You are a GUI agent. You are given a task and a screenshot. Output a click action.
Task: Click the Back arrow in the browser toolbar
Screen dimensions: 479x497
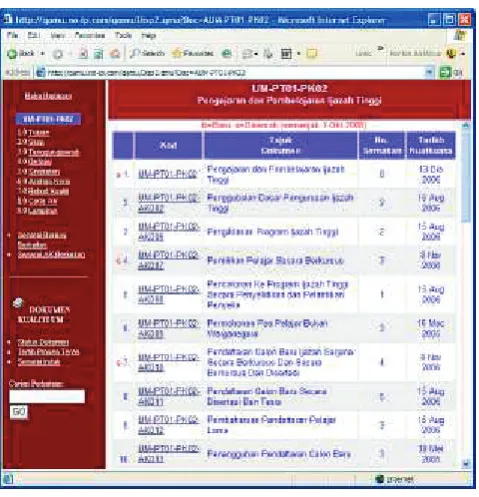pos(13,53)
